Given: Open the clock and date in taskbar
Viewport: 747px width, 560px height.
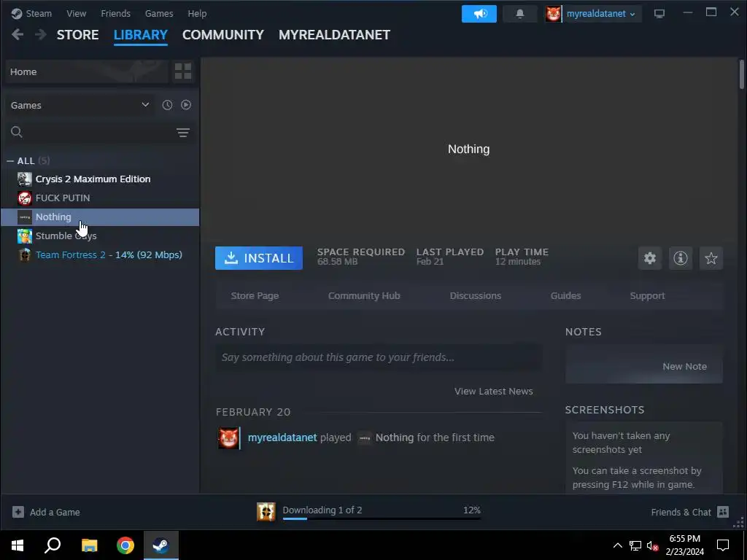Looking at the screenshot, I should pyautogui.click(x=684, y=545).
